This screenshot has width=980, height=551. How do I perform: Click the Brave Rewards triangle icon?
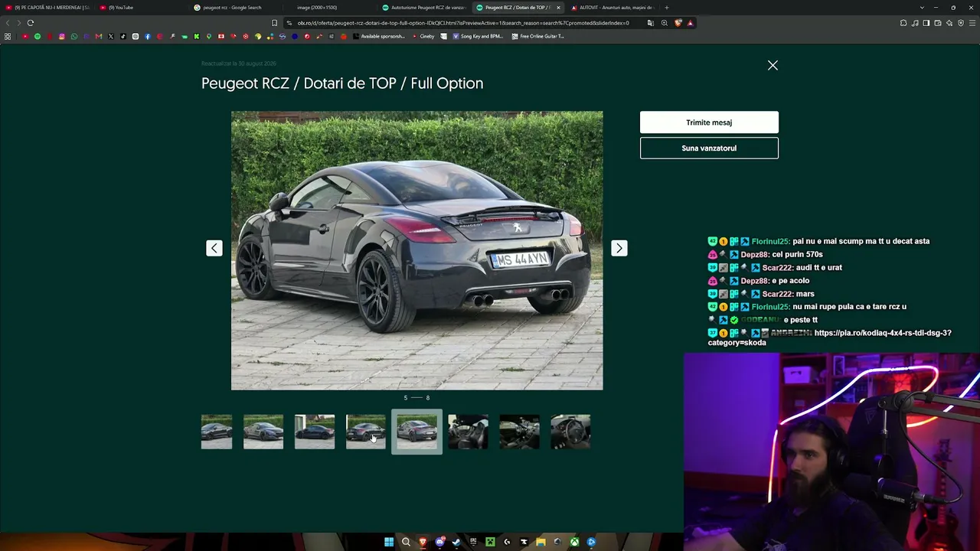690,23
